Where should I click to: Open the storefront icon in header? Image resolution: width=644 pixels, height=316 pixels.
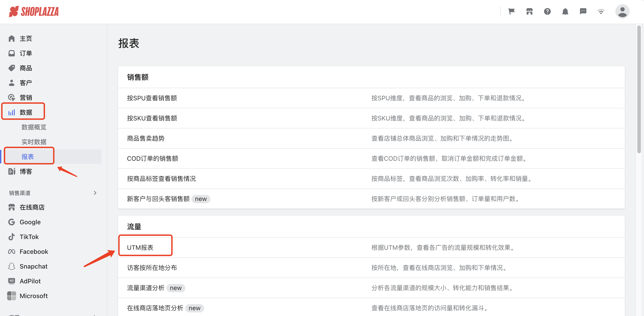[x=529, y=11]
